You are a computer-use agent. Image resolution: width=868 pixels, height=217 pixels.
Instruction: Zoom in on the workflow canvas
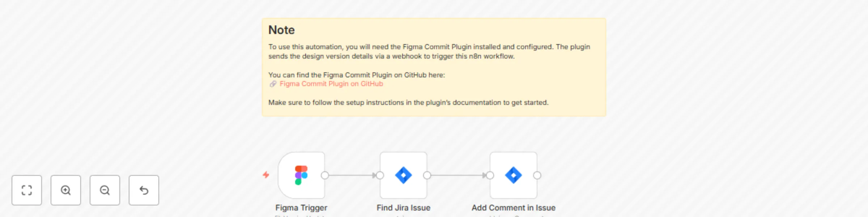click(65, 190)
